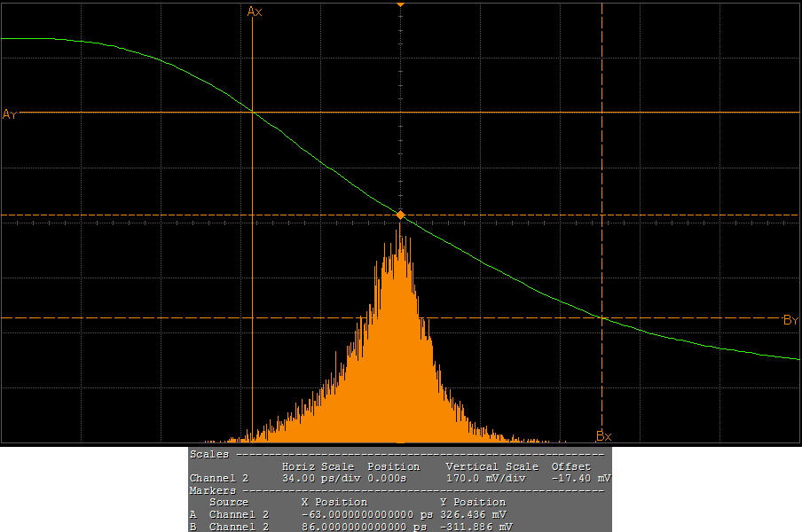Select the Ay marker label on left edge
Image resolution: width=802 pixels, height=532 pixels.
pos(10,114)
